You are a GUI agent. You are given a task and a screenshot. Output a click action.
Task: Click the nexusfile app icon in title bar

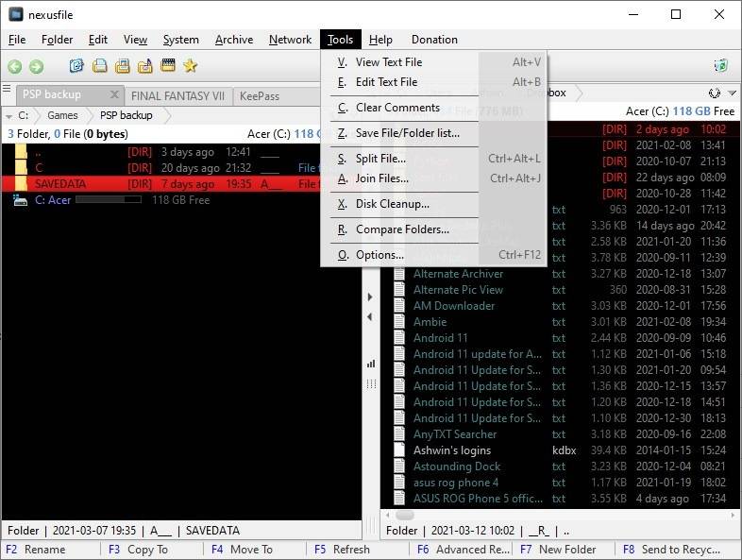click(x=16, y=14)
